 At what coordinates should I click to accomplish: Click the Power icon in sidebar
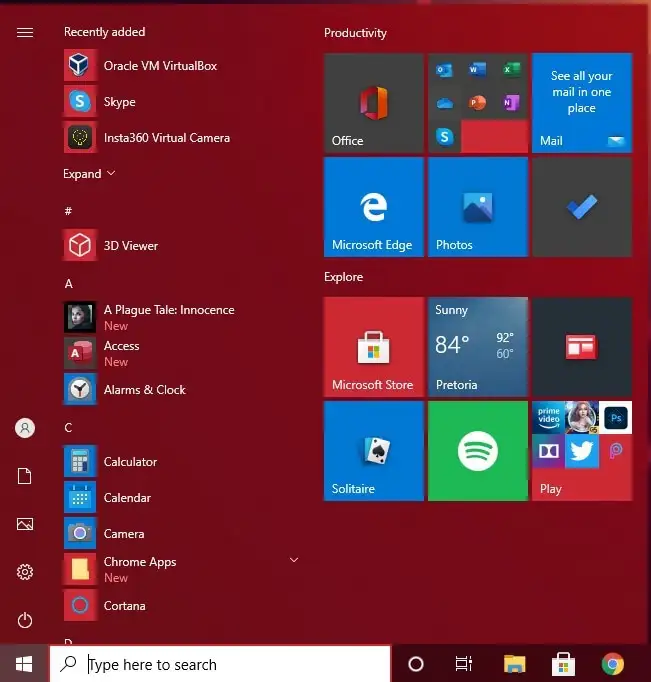click(25, 620)
